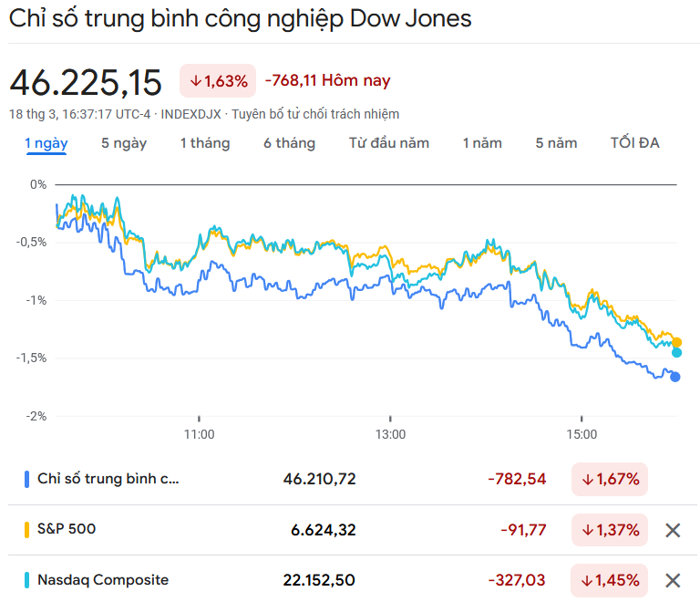This screenshot has height=602, width=700.
Task: Select the "1 ngày" time range tab
Action: (46, 143)
